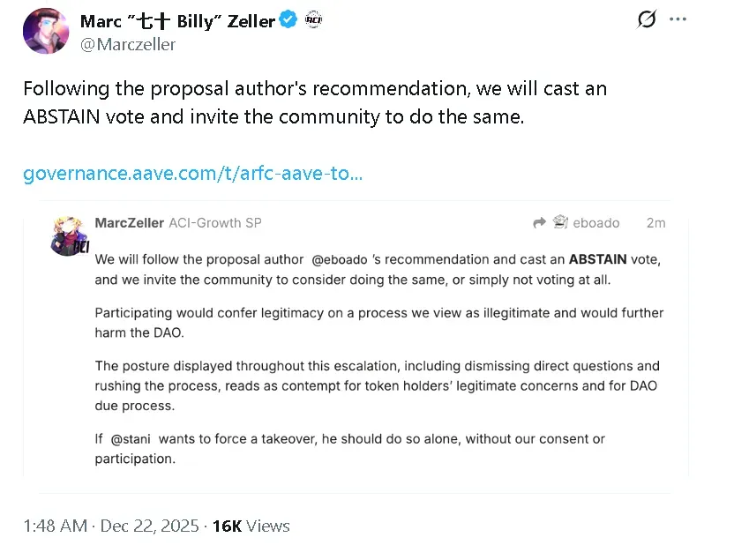Click the MarcZeller forum avatar in quoted post
The height and width of the screenshot is (560, 734).
coord(68,235)
